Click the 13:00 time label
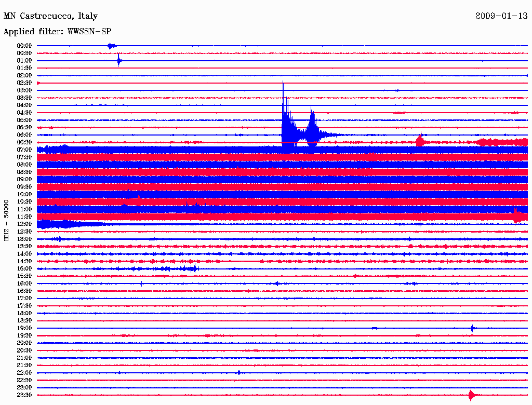532x405 pixels. (x=24, y=239)
